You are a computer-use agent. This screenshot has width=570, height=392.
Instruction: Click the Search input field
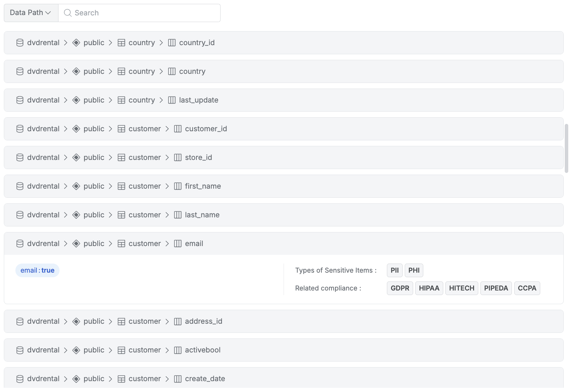tap(144, 13)
